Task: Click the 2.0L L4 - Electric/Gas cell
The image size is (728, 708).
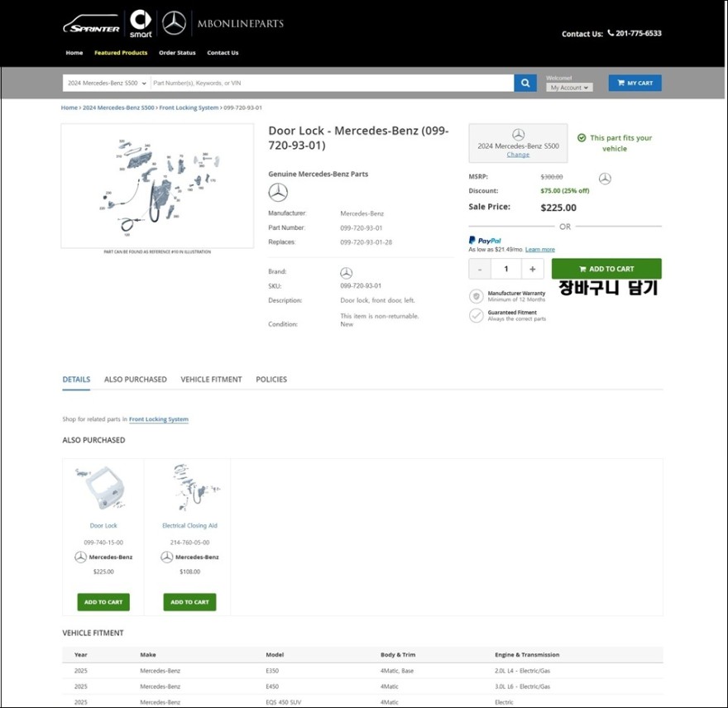Action: click(x=522, y=671)
